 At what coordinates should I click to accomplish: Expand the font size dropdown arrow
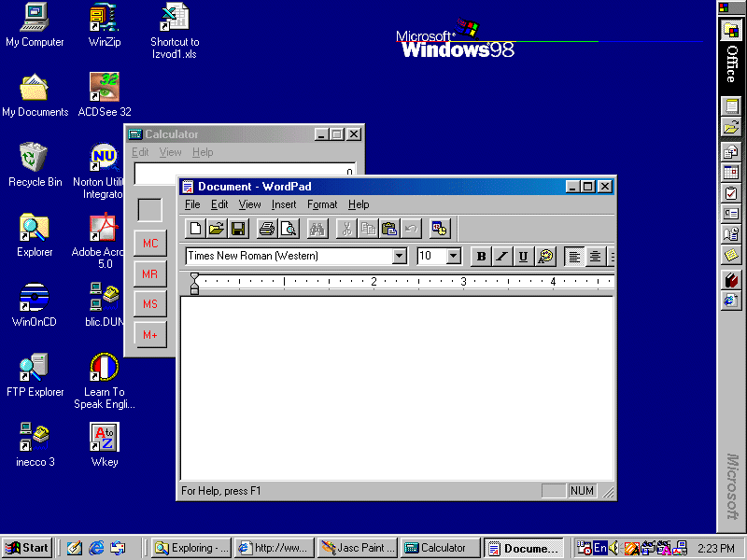tap(454, 256)
